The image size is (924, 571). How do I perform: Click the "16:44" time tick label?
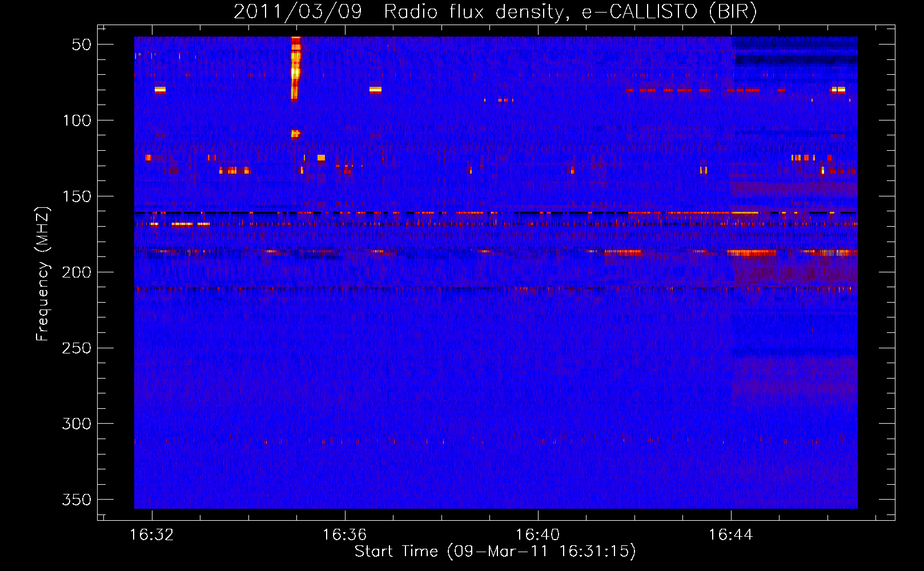pos(731,535)
